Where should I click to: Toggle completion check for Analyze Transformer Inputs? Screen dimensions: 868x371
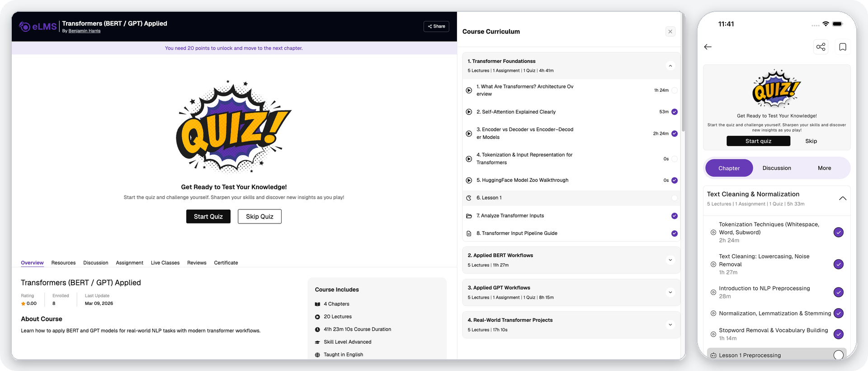click(675, 216)
